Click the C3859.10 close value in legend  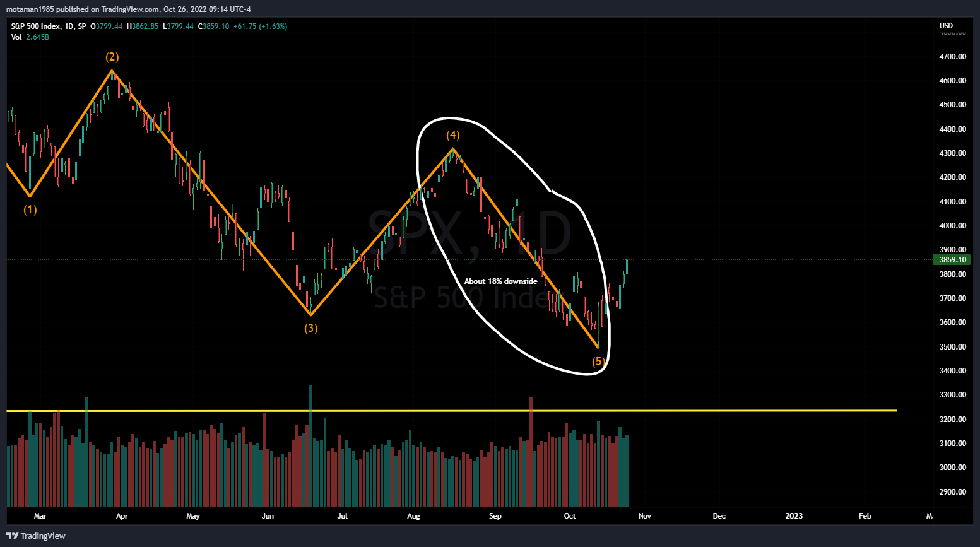[213, 26]
